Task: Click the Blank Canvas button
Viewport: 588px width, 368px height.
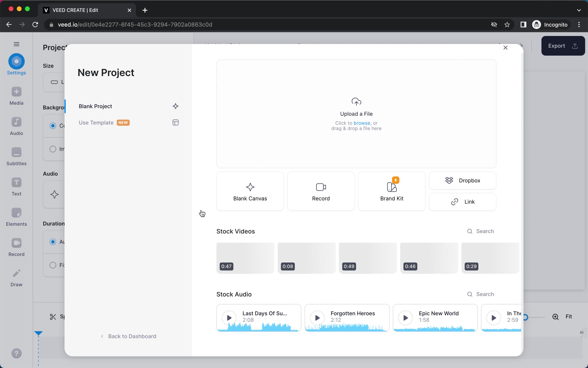Action: pyautogui.click(x=250, y=191)
